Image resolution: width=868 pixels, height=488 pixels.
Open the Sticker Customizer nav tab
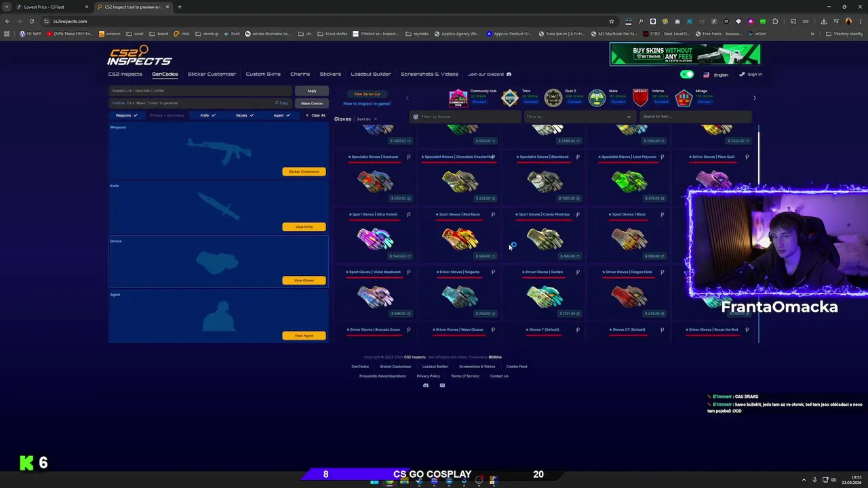212,74
